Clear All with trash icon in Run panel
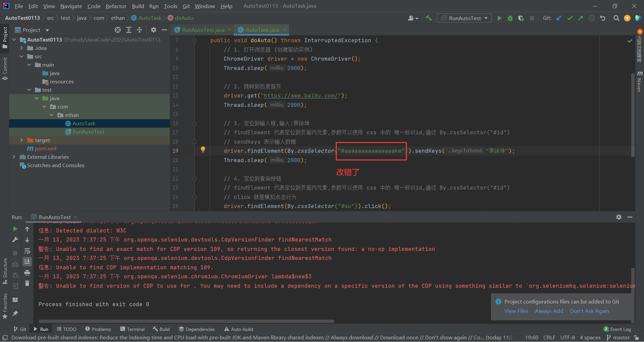The width and height of the screenshot is (644, 342). [x=27, y=284]
